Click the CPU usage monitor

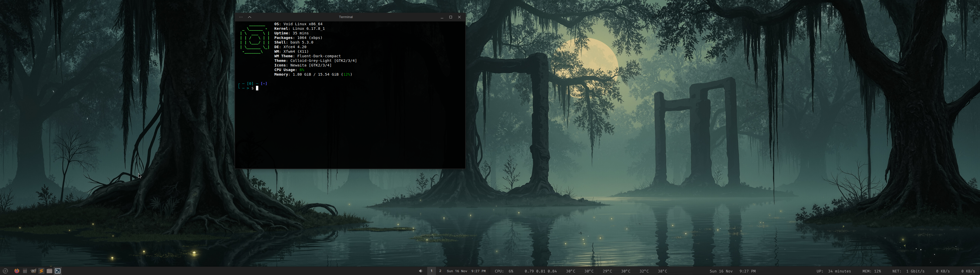pyautogui.click(x=504, y=271)
